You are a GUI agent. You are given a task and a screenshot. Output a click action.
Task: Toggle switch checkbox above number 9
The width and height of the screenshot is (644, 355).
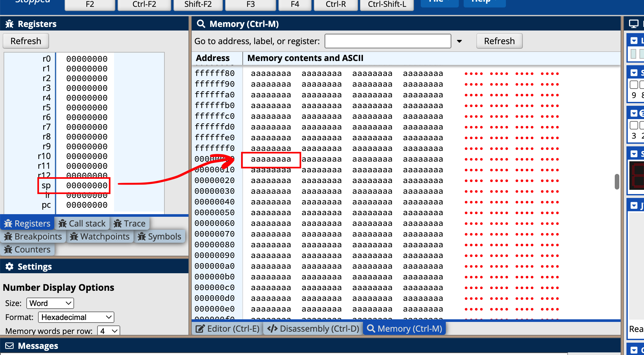[634, 85]
